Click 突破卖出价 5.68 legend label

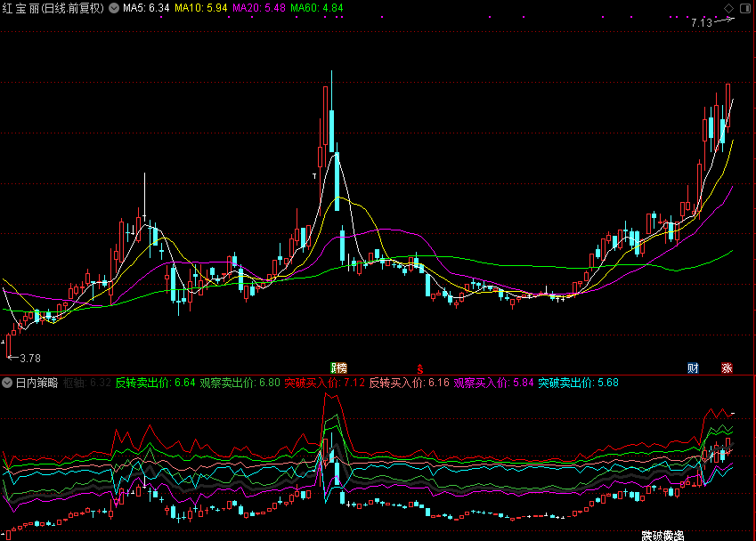pyautogui.click(x=578, y=383)
